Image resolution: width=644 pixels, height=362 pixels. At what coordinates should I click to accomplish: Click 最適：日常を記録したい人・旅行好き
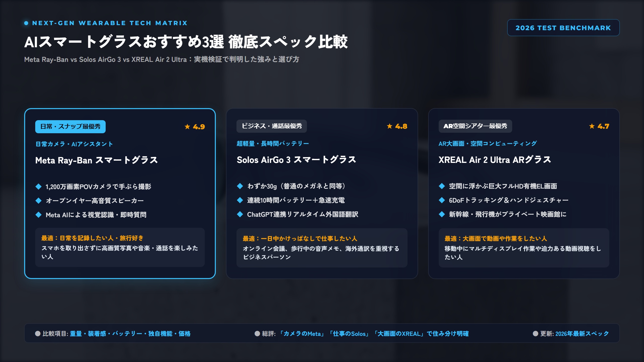point(92,238)
